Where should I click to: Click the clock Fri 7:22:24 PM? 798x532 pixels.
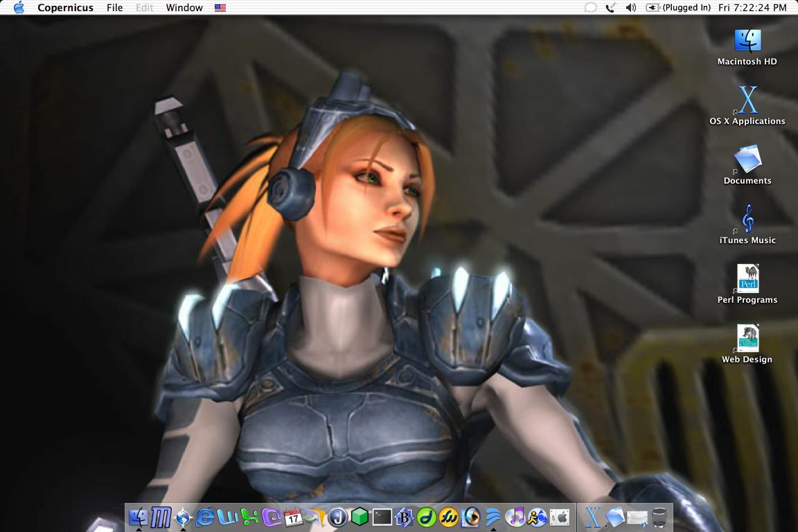(752, 8)
